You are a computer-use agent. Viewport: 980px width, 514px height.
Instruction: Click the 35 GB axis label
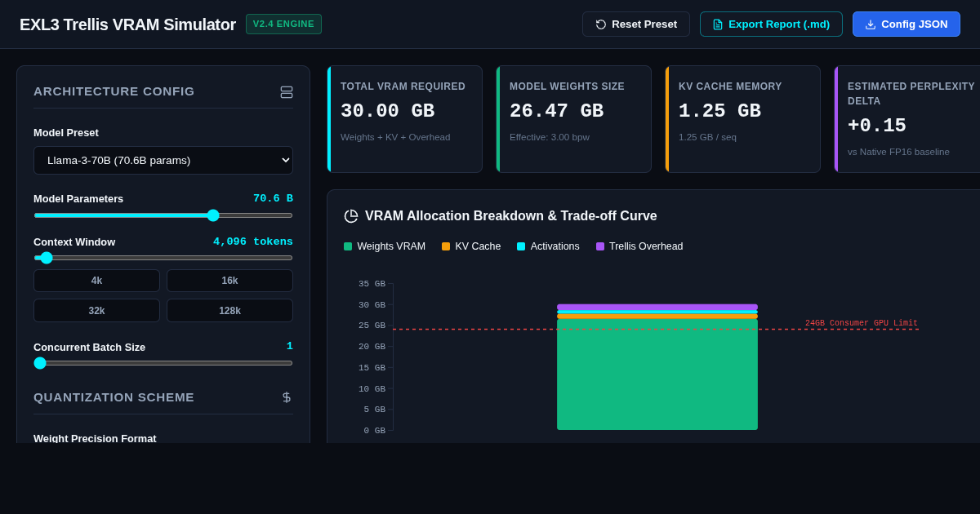(x=372, y=284)
